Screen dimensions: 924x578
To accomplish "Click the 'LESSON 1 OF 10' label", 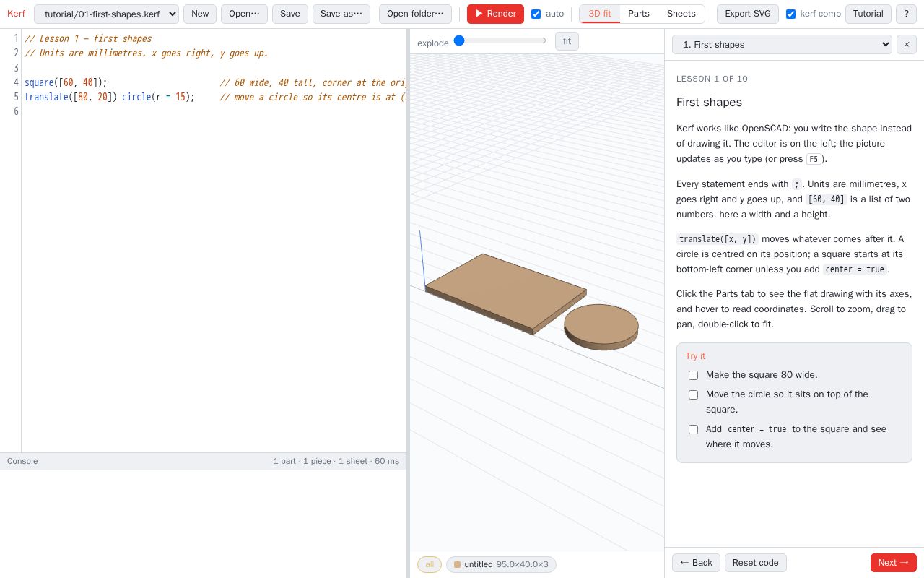I will (712, 79).
